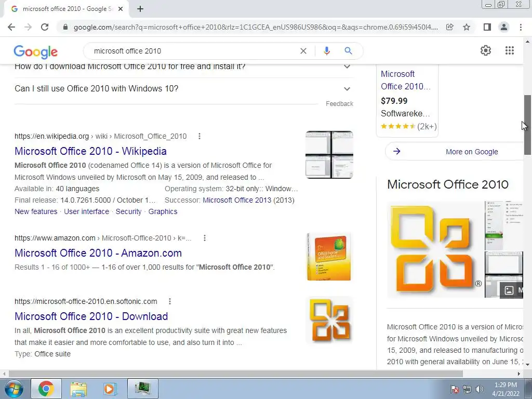Bookmark this page with the star icon
Screen dimensions: 532x399
467,27
